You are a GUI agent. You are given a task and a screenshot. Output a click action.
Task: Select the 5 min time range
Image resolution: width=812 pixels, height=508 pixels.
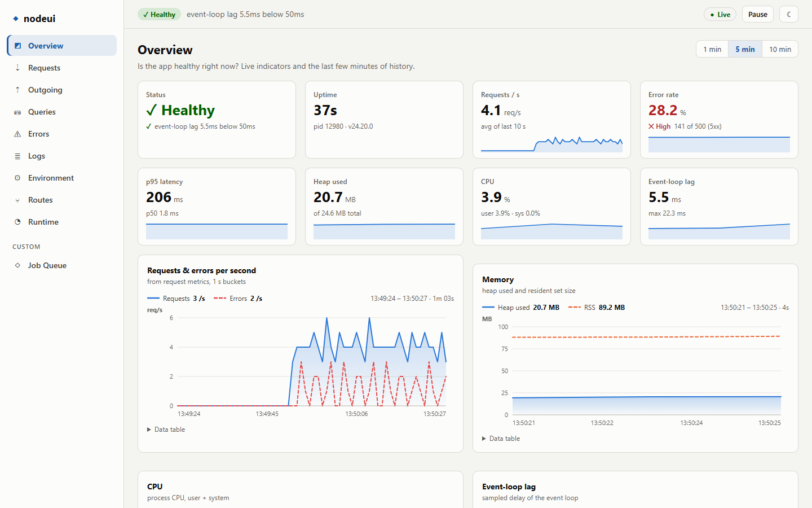click(x=745, y=49)
